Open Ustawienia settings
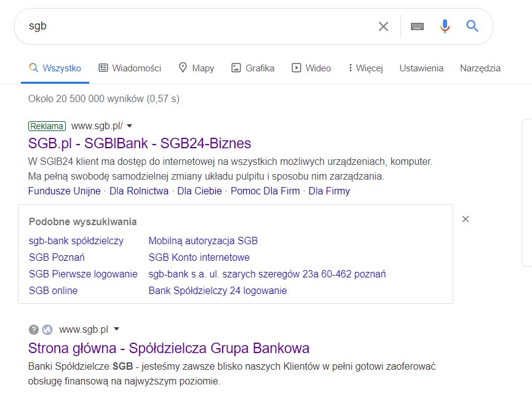The height and width of the screenshot is (398, 532). click(421, 68)
